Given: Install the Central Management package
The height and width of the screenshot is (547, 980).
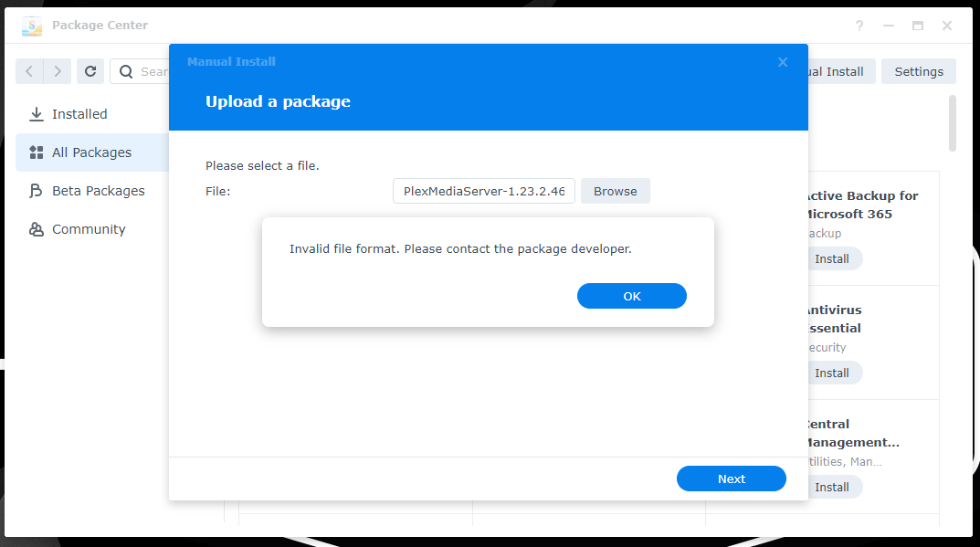Looking at the screenshot, I should (x=832, y=487).
